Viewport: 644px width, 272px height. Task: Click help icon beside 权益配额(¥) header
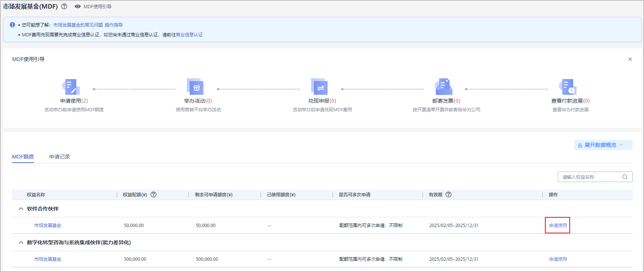pos(153,194)
